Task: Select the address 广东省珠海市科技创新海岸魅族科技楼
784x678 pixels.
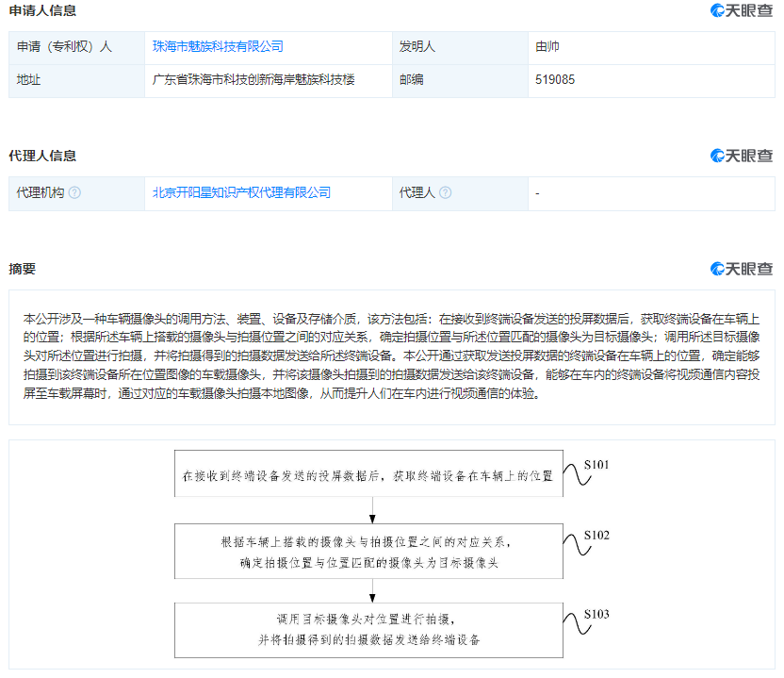Action: pyautogui.click(x=253, y=79)
